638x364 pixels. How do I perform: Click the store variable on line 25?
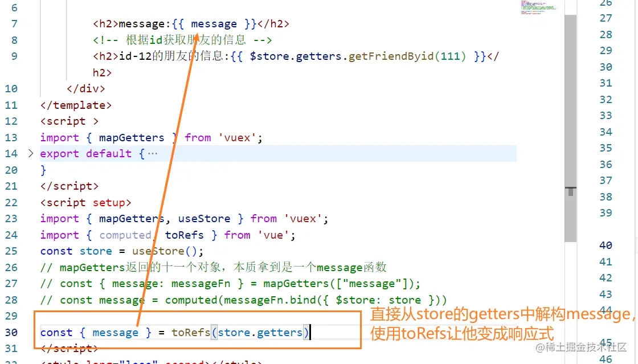[x=96, y=251]
